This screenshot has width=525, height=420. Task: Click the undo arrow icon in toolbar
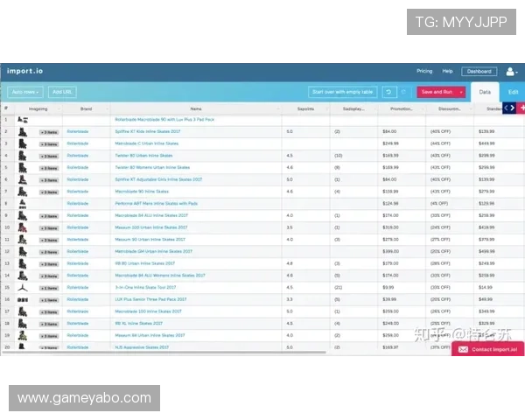point(389,92)
